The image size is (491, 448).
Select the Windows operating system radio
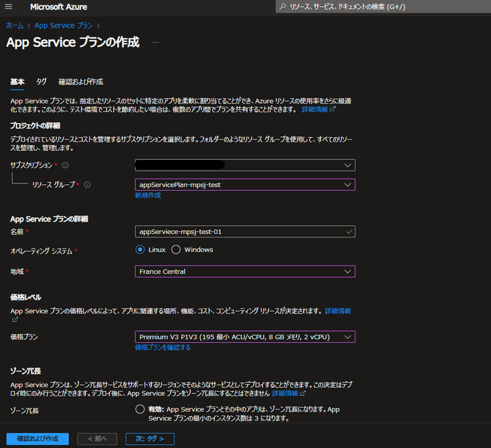pyautogui.click(x=176, y=249)
